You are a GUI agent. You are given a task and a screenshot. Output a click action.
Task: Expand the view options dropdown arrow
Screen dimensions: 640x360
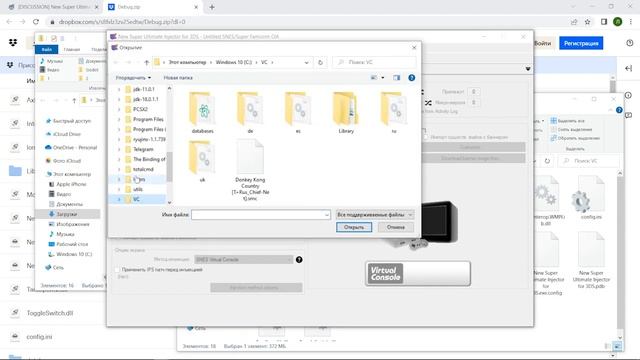point(382,78)
